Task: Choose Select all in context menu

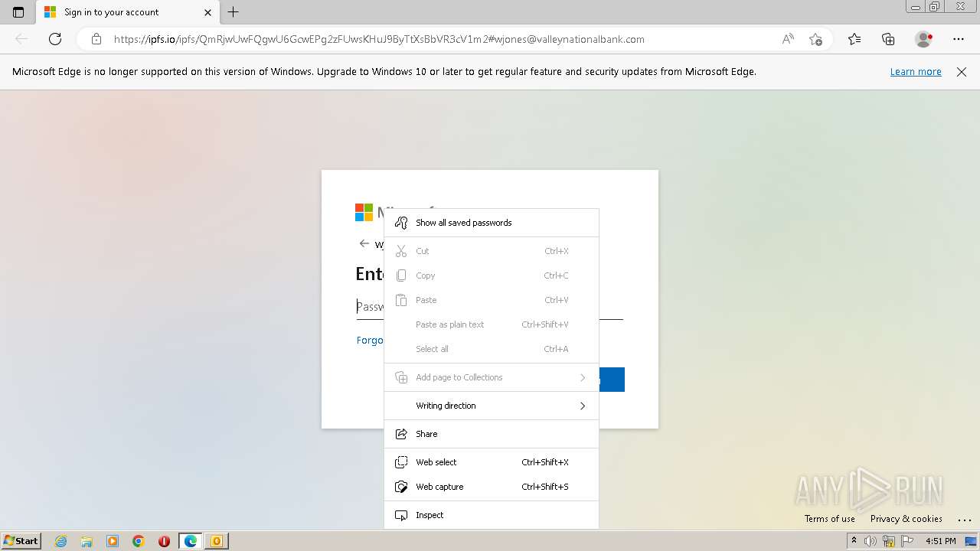Action: [492, 349]
